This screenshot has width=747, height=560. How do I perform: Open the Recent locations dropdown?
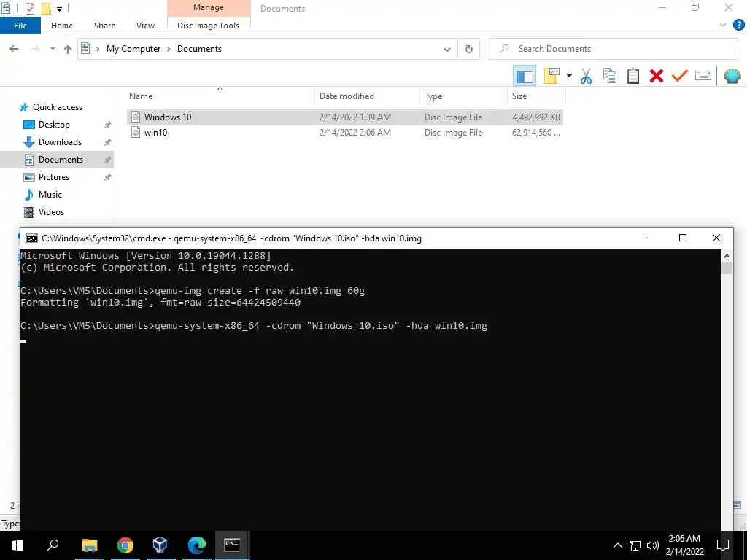pyautogui.click(x=53, y=49)
